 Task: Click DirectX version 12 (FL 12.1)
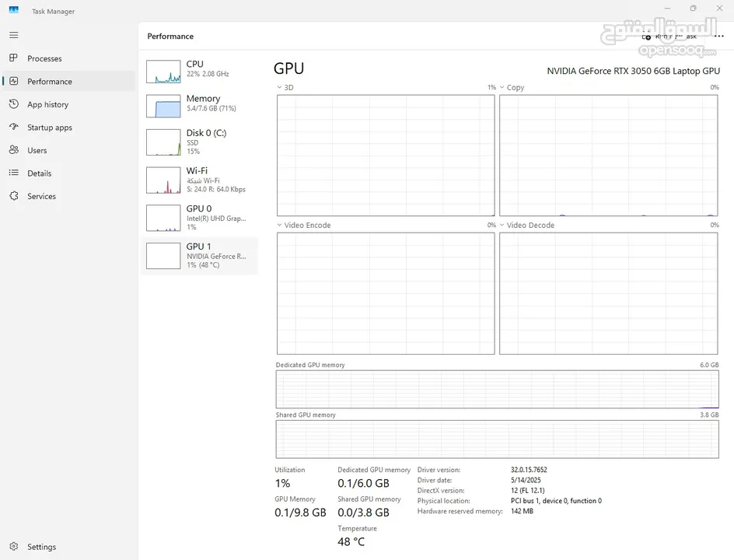click(x=527, y=490)
